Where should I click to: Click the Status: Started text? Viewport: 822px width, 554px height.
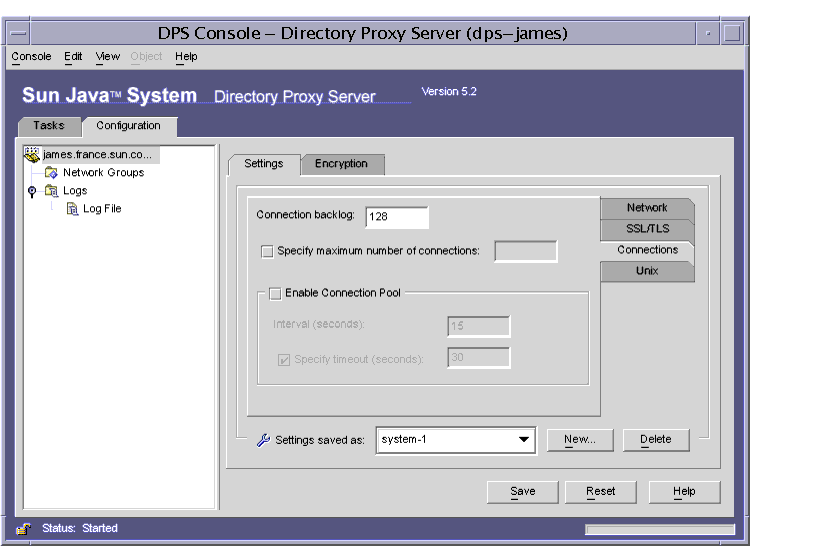80,528
